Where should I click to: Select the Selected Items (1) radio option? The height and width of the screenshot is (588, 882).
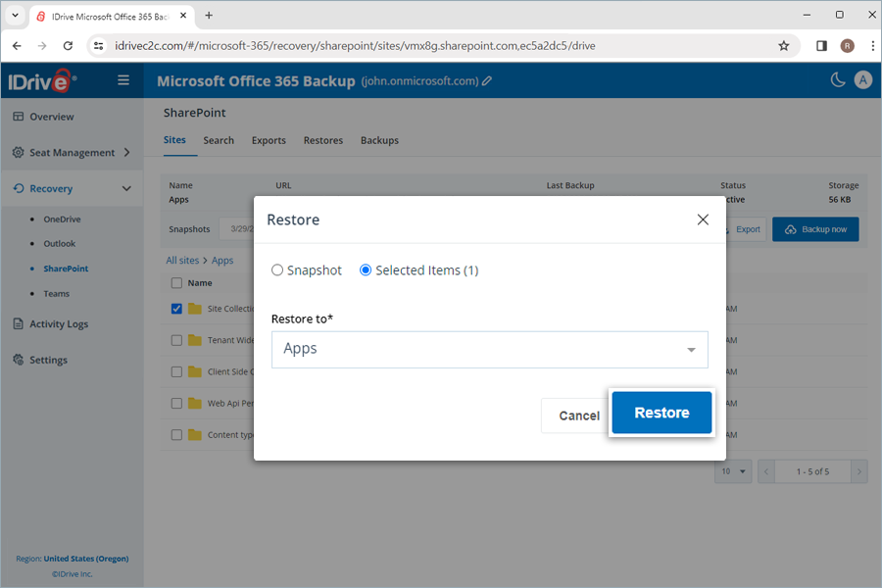click(x=366, y=270)
